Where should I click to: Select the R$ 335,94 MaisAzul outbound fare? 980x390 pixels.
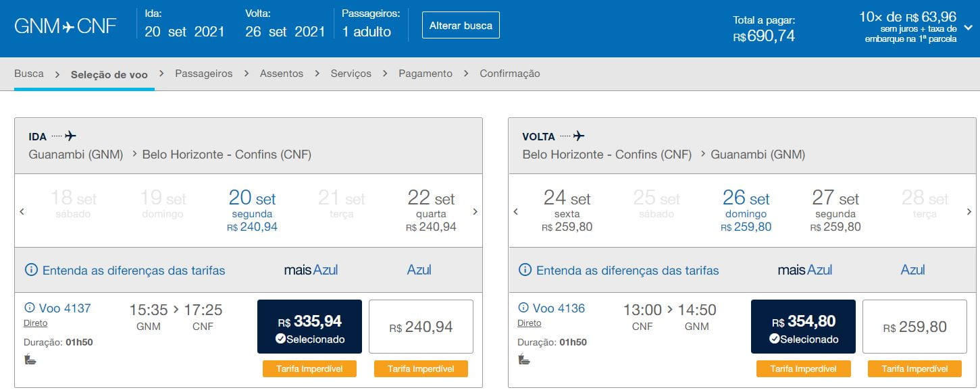click(x=309, y=327)
